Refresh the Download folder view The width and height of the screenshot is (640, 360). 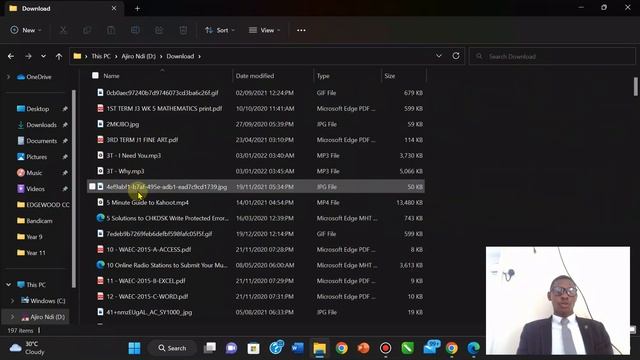[x=456, y=56]
